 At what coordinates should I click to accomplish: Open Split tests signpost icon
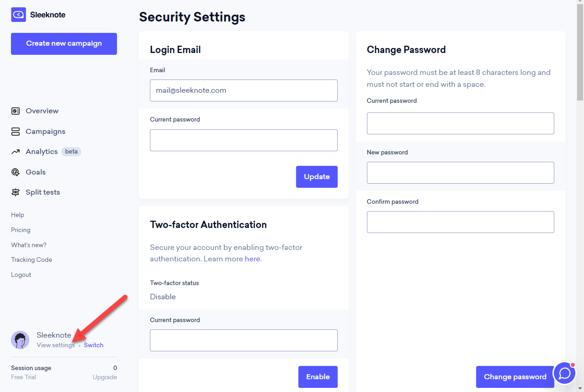[x=16, y=192]
